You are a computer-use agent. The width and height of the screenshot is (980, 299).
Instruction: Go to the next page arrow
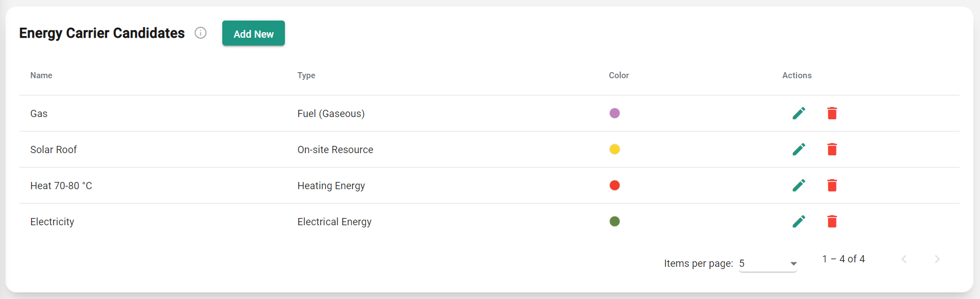coord(937,259)
